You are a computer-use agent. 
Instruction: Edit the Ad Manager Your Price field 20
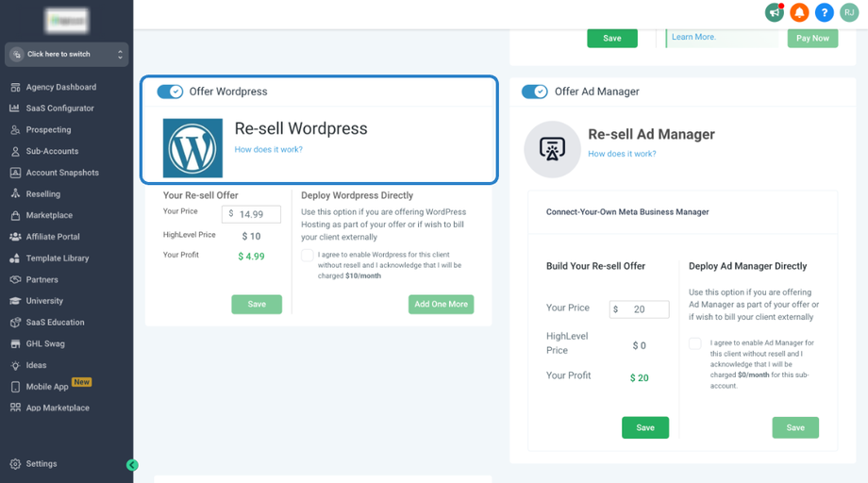pos(640,309)
